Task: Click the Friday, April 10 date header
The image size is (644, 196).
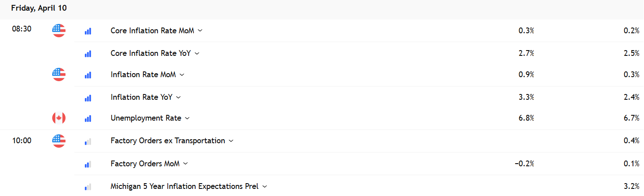Action: [39, 8]
